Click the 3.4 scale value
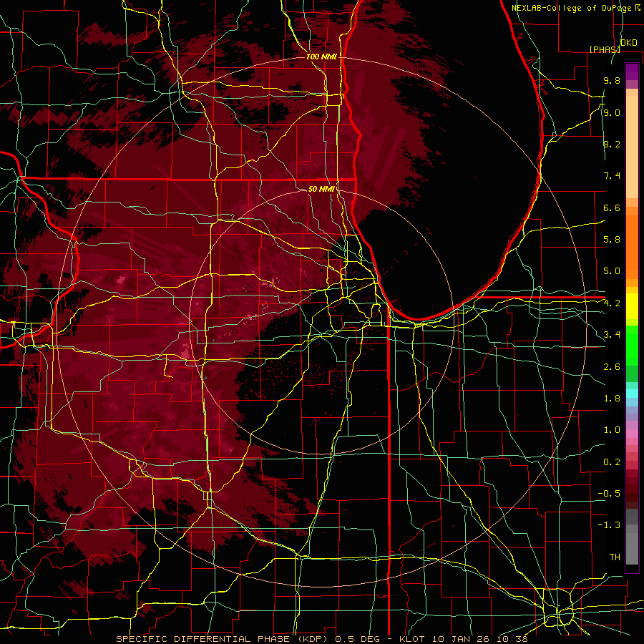Viewport: 644px width, 644px height. 612,335
